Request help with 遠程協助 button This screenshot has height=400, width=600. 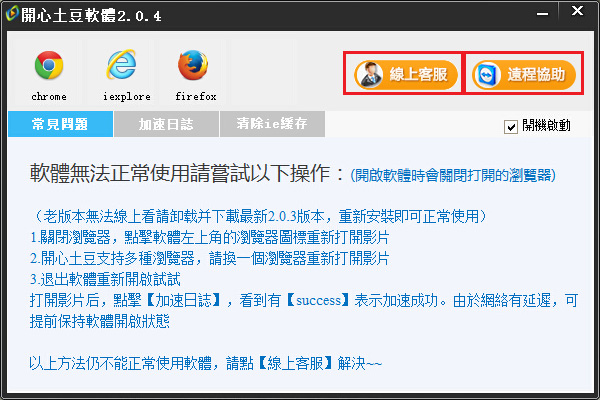pos(523,75)
